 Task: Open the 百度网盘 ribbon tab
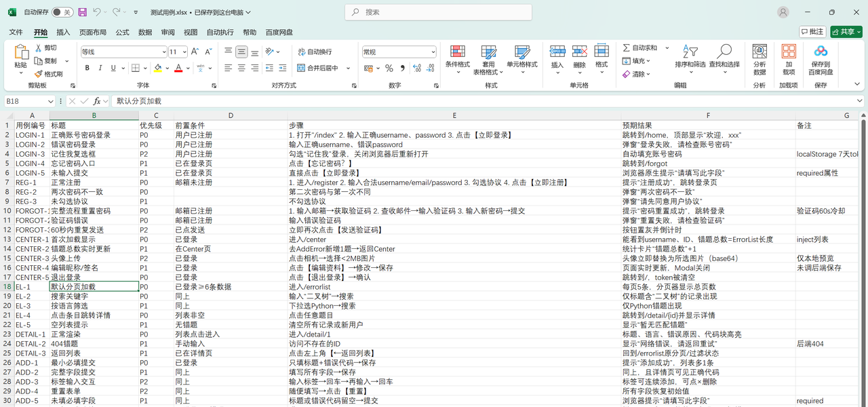(x=279, y=32)
